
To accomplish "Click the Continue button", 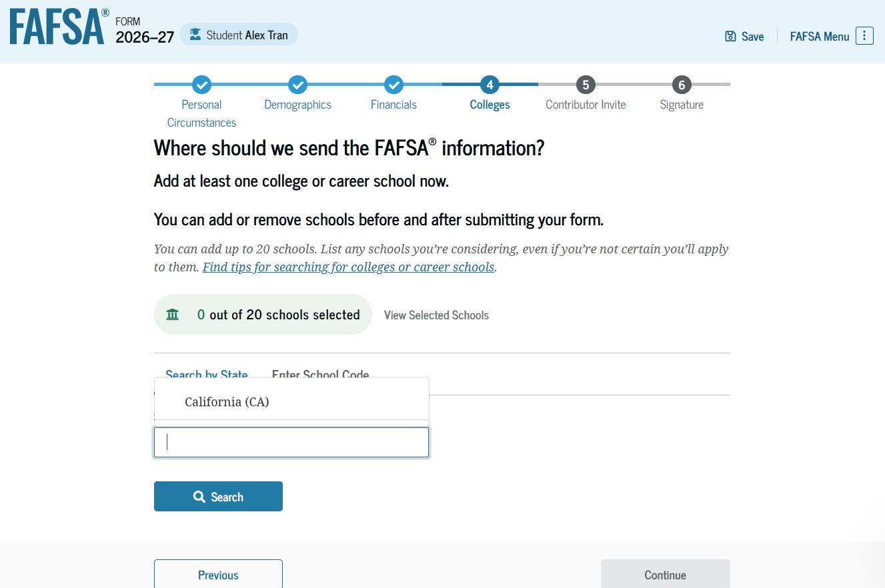I will coord(665,575).
